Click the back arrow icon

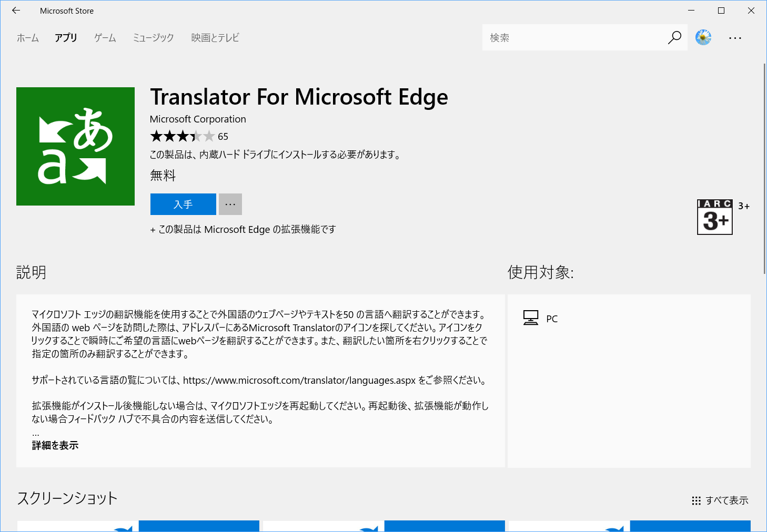pos(15,11)
